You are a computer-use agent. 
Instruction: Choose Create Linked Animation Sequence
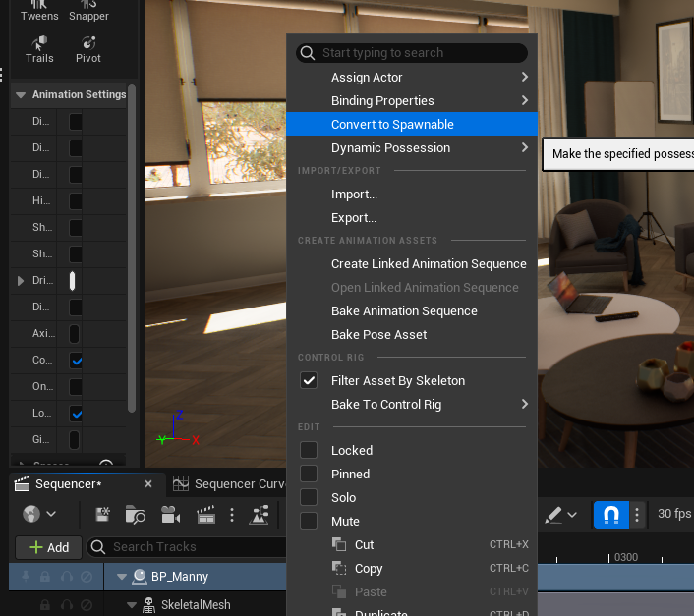(x=412, y=263)
